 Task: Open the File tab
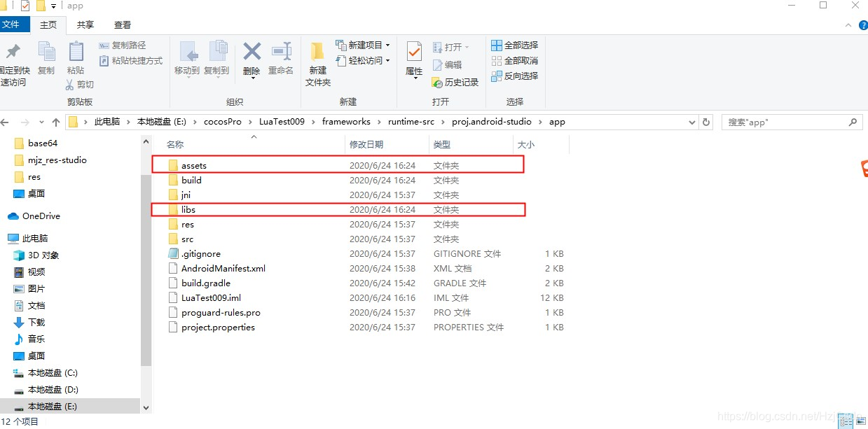pyautogui.click(x=13, y=24)
